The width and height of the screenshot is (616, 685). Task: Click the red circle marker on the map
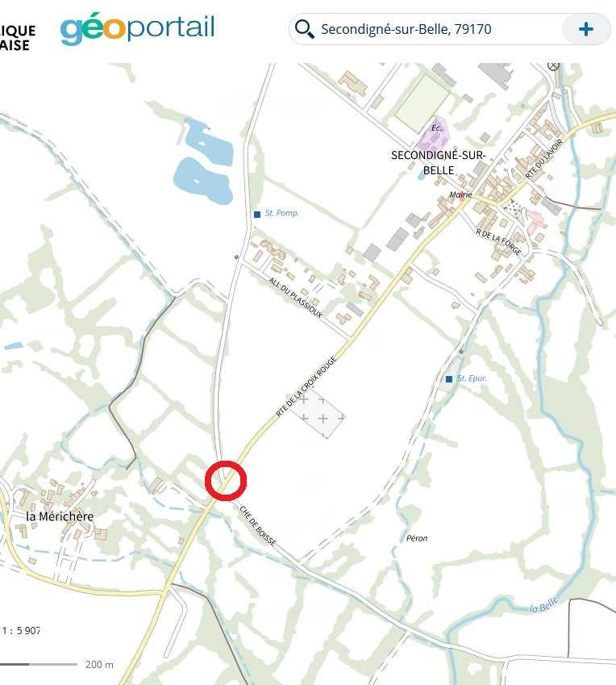point(226,480)
